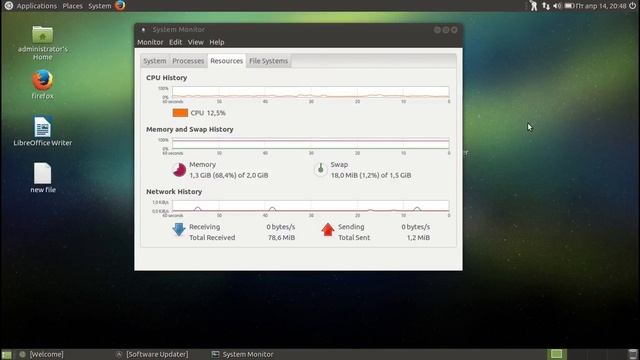
Task: Click the Swap pie color picker
Action: point(320,169)
